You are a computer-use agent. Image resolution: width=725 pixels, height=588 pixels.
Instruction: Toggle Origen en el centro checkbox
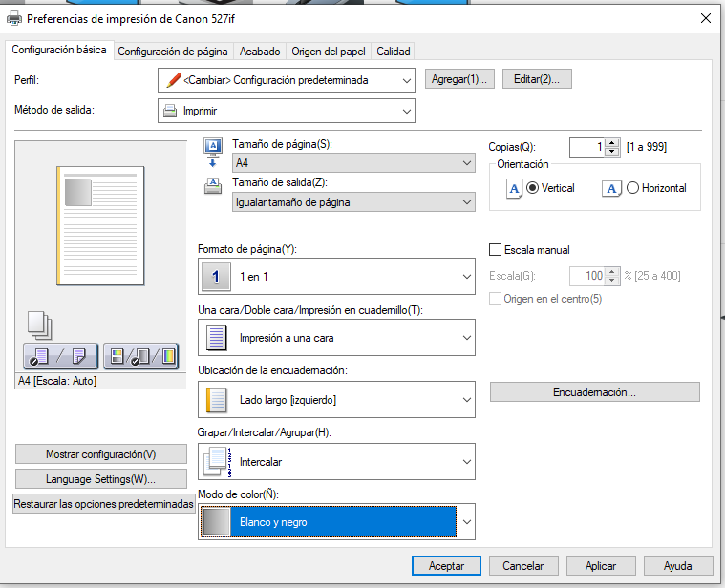(x=495, y=299)
